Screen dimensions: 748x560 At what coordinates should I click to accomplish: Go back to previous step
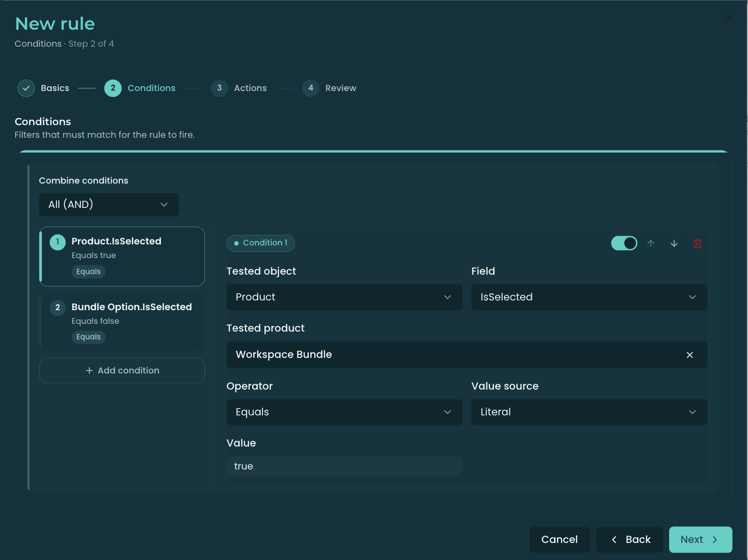(630, 540)
